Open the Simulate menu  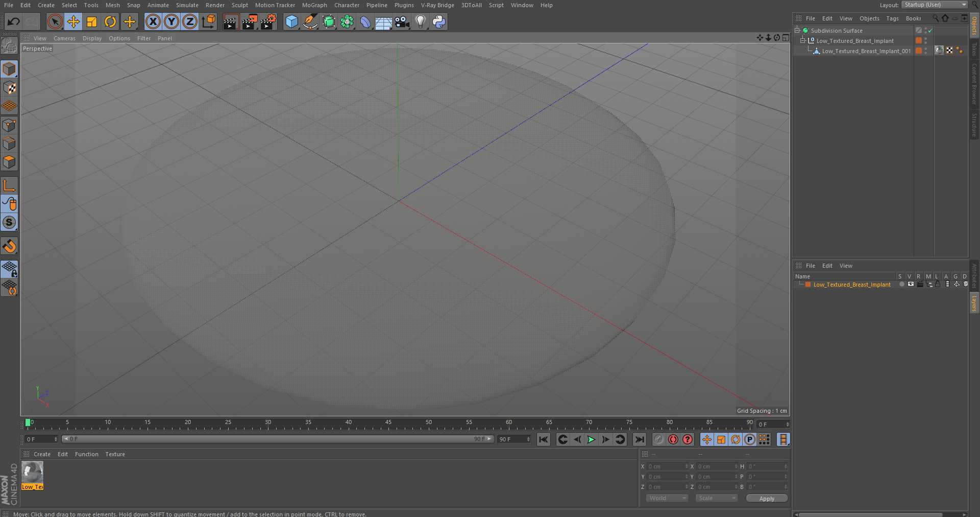click(187, 5)
